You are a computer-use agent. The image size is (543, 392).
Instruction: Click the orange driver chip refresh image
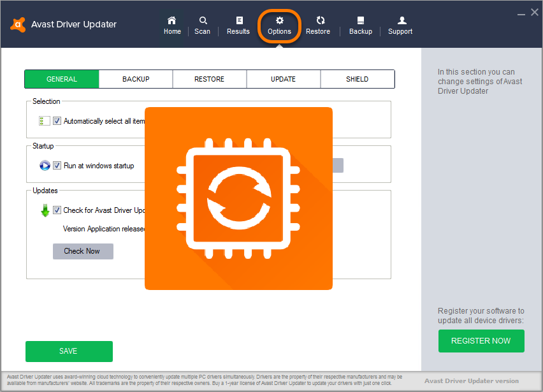[238, 198]
